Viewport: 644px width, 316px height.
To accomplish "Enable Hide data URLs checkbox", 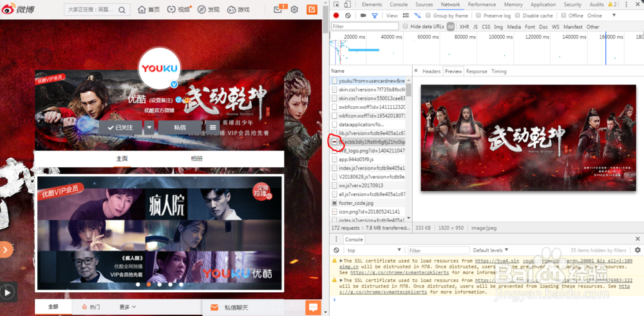I will coord(405,26).
